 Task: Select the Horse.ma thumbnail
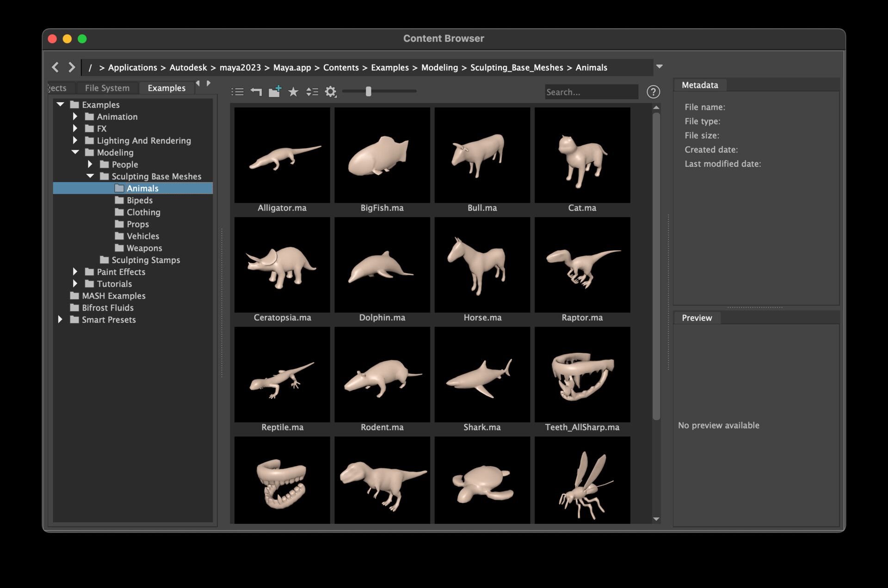tap(482, 265)
